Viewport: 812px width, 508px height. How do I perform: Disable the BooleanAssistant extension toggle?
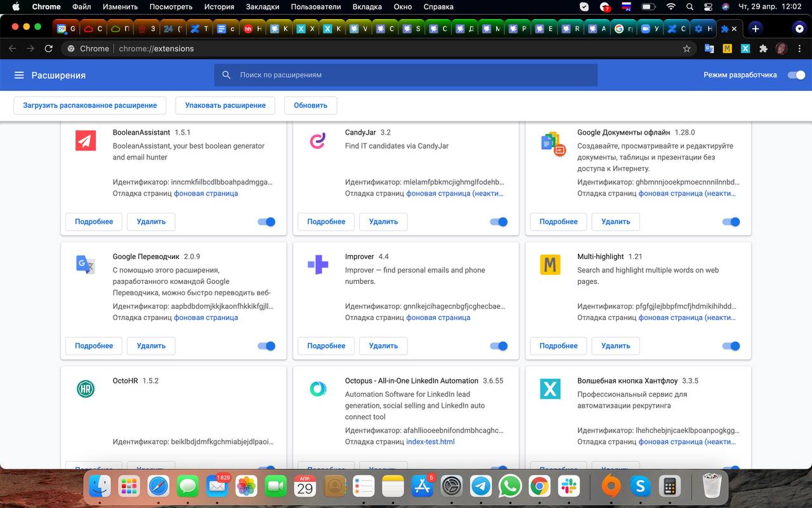pyautogui.click(x=266, y=222)
